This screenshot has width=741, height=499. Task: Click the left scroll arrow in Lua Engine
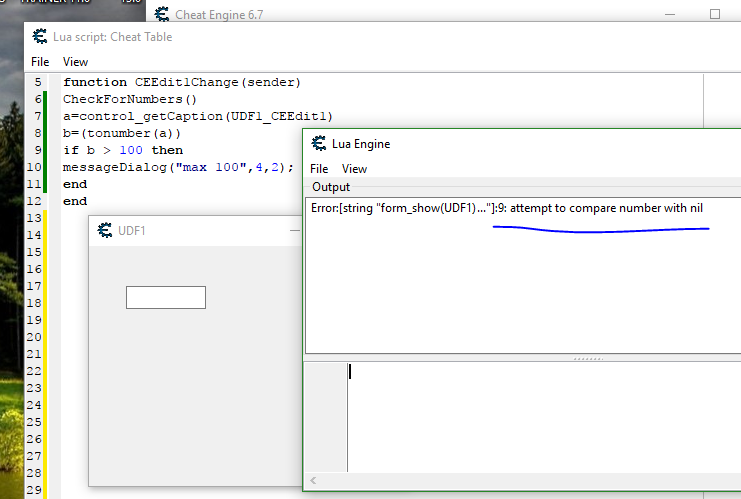click(x=313, y=481)
